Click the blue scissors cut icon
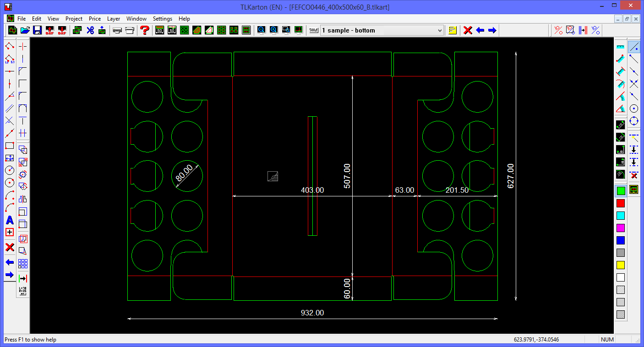The width and height of the screenshot is (644, 347). [x=90, y=30]
